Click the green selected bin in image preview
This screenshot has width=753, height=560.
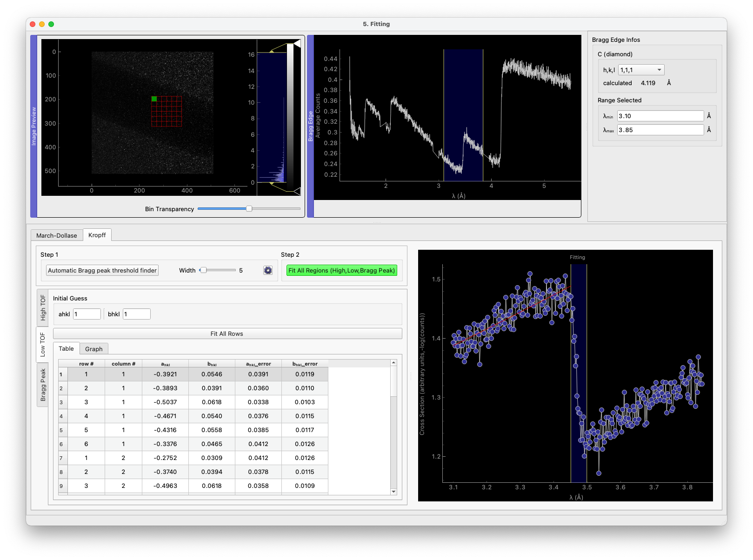154,99
